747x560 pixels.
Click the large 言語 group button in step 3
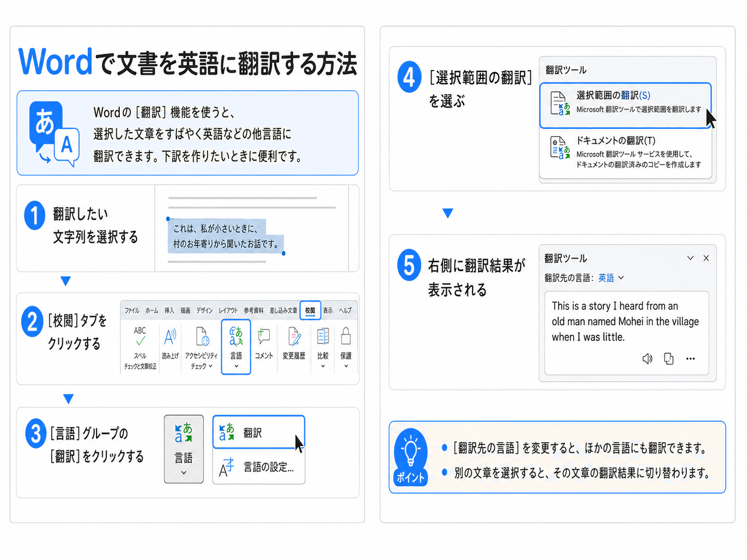(184, 449)
